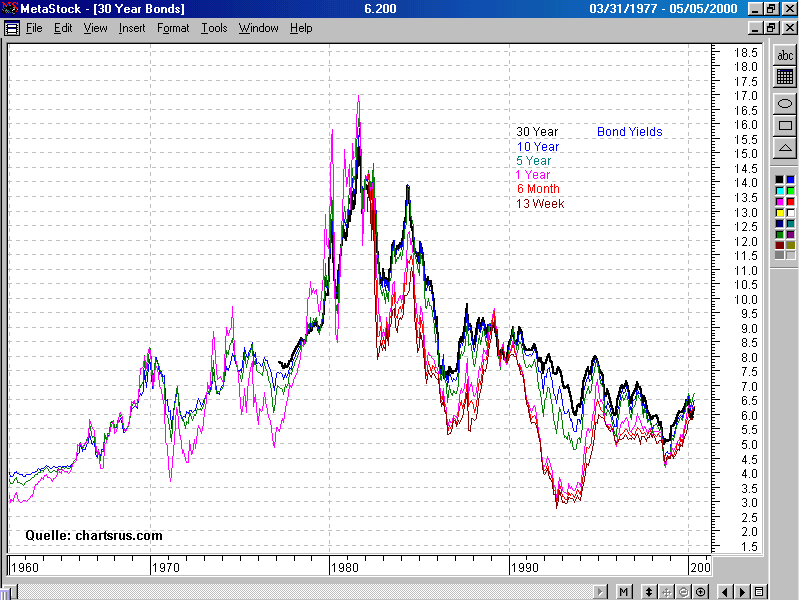Click the four-way pan arrows button
Viewport: 800px width, 600px height.
666,592
